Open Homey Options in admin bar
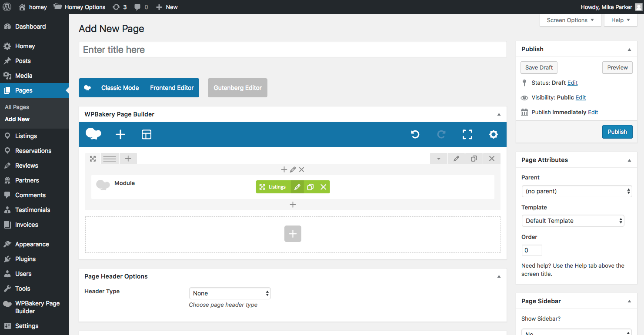Viewport: 644px width, 335px height. click(x=79, y=7)
